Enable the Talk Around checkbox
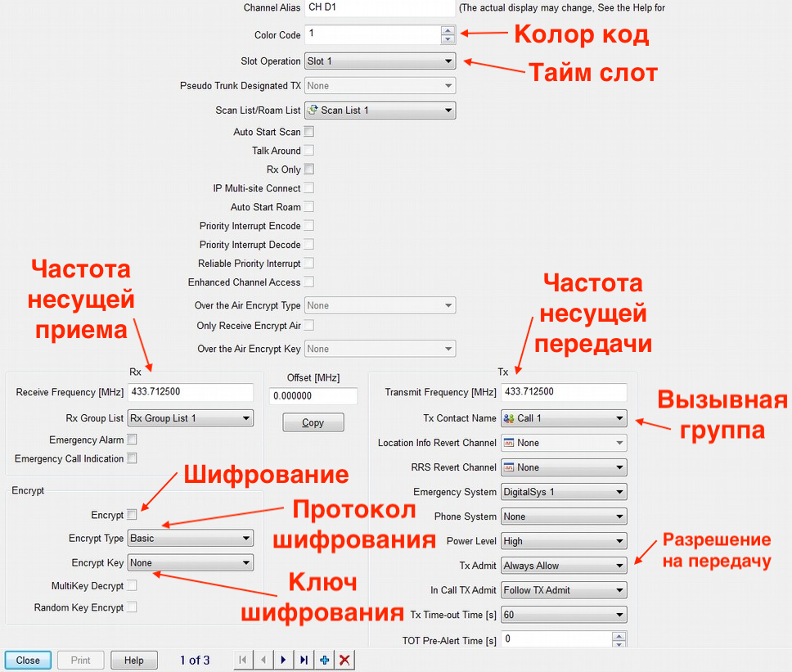The height and width of the screenshot is (672, 792). click(308, 150)
